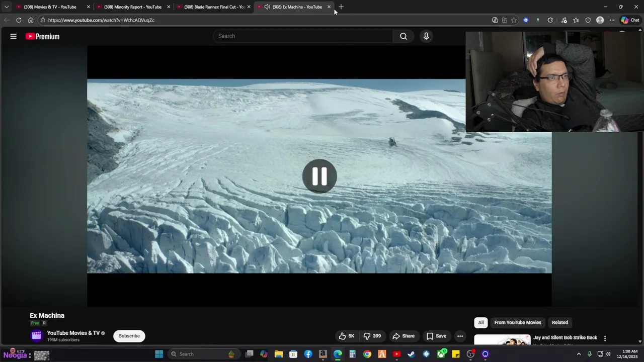Screen dimensions: 644x362
Task: Open browser settings and more menu
Action: pos(612,20)
